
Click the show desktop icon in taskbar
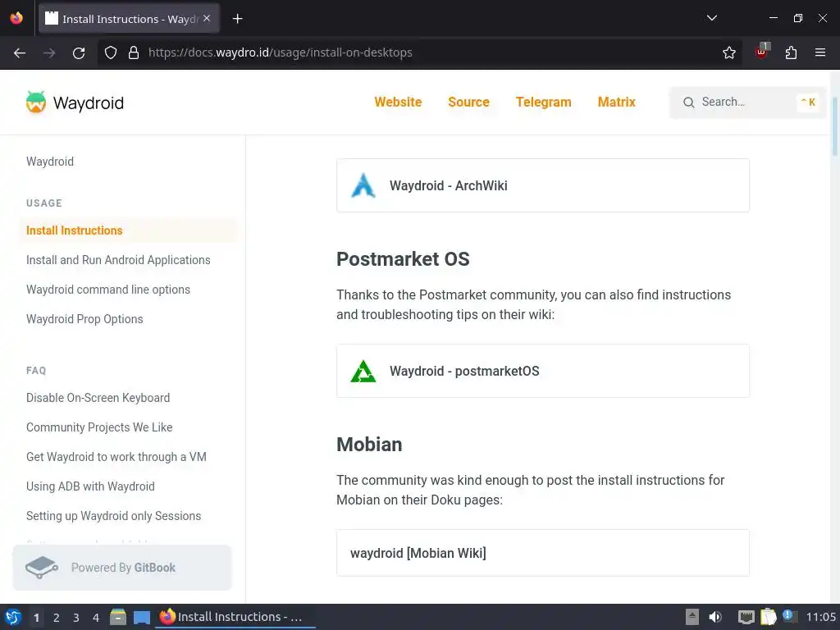[141, 618]
